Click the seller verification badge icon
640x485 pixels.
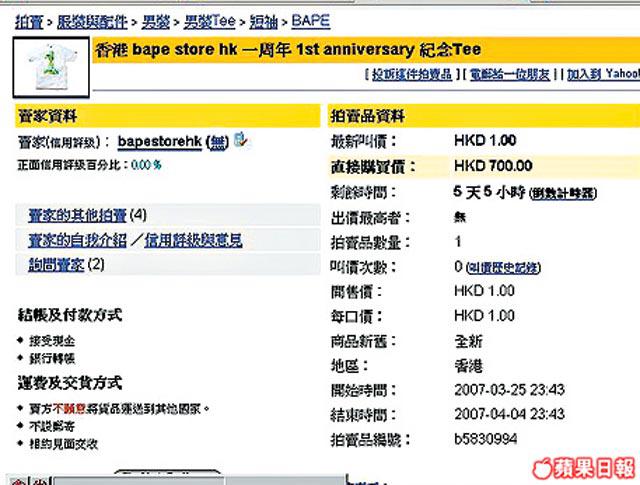(241, 140)
